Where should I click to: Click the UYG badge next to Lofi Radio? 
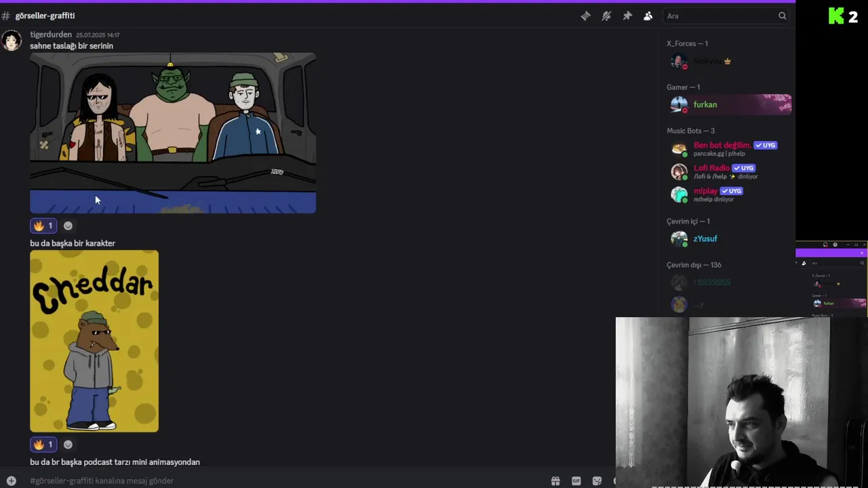click(744, 168)
